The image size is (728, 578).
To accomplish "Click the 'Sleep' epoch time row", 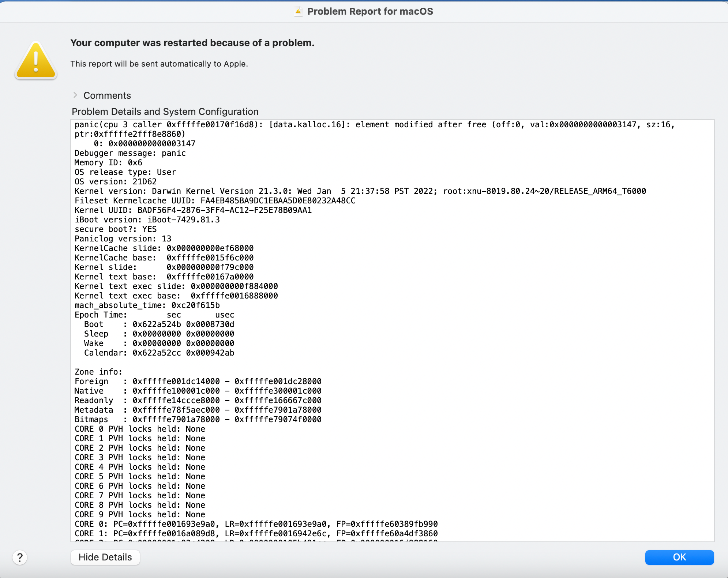I will 159,334.
